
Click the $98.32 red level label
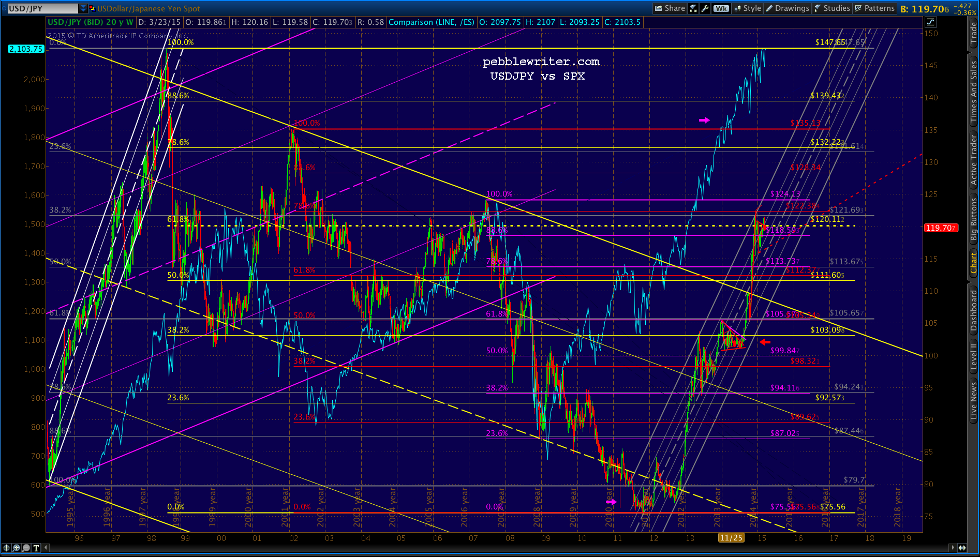click(x=805, y=361)
